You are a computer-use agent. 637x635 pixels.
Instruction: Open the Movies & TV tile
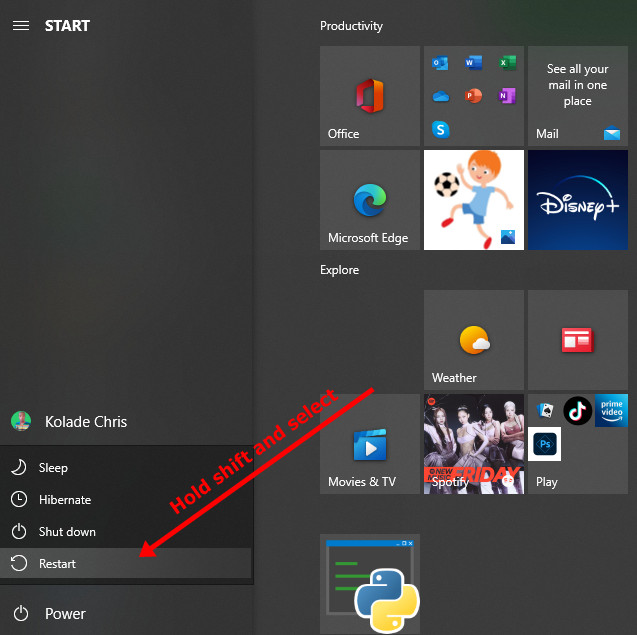coord(370,444)
